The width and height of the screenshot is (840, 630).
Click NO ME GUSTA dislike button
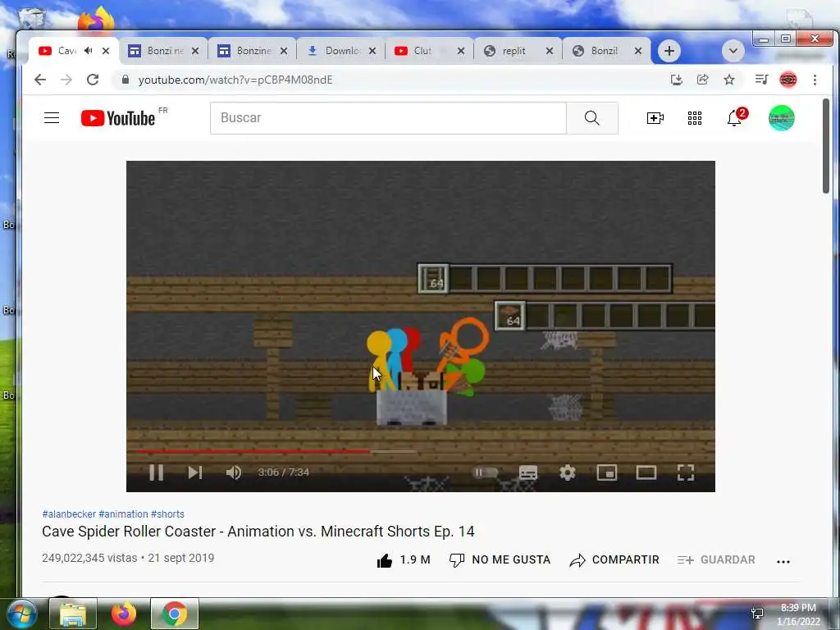[500, 559]
